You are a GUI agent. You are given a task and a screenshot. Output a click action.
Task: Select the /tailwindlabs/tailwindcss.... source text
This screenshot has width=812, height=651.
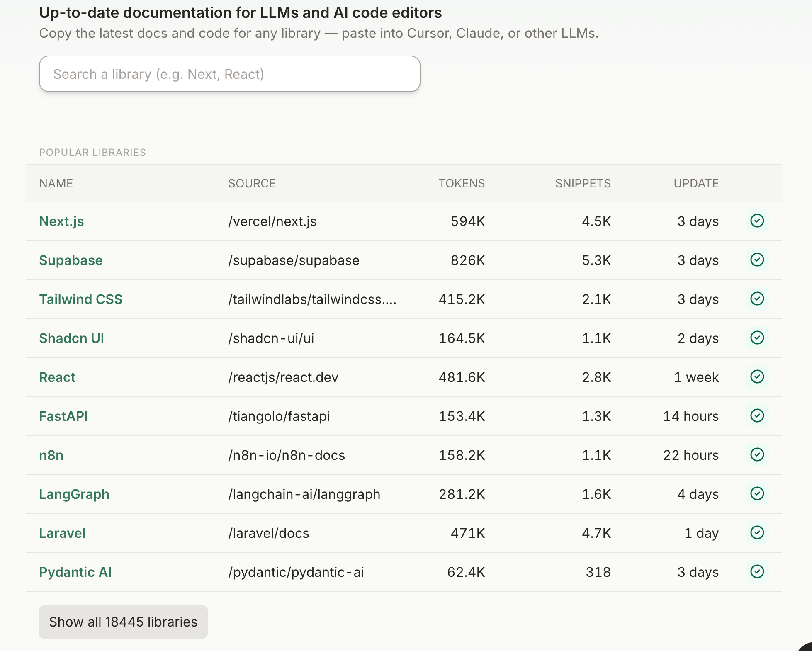[x=312, y=299]
